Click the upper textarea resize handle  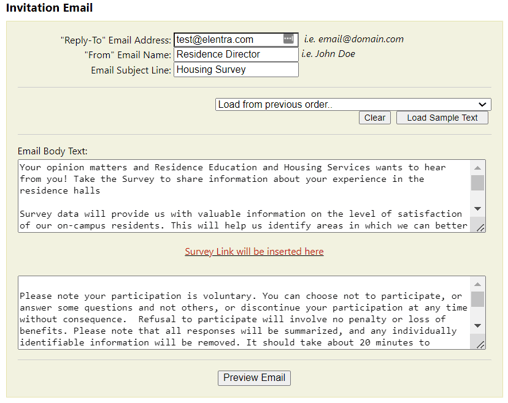[x=480, y=228]
